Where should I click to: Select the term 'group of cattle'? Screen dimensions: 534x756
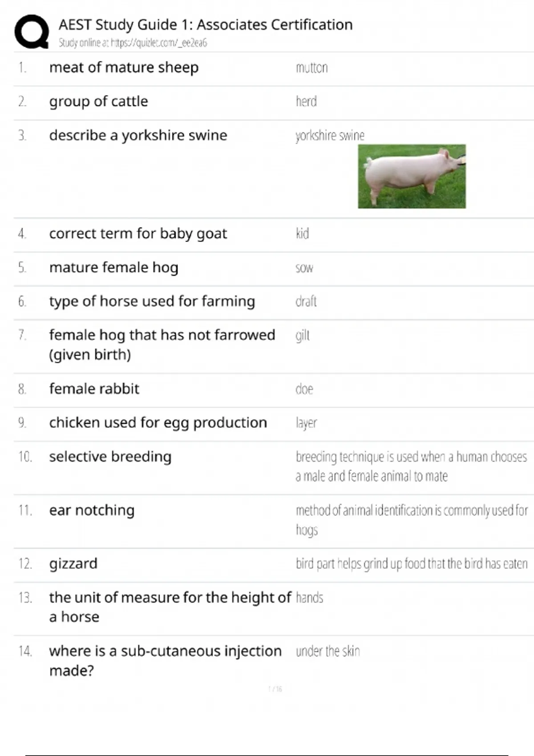point(98,101)
